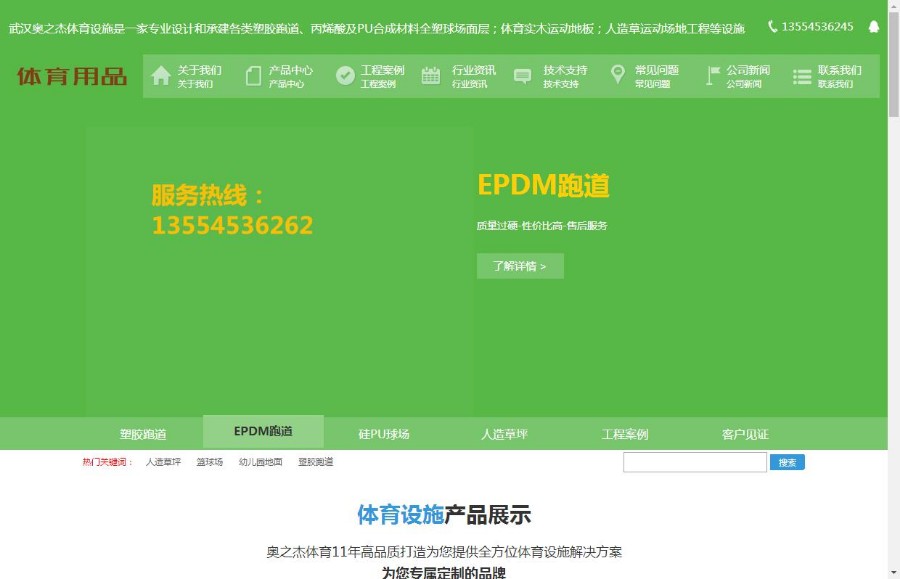Click the 幼儿园地面 keyword link
The height and width of the screenshot is (579, 900).
coord(261,462)
